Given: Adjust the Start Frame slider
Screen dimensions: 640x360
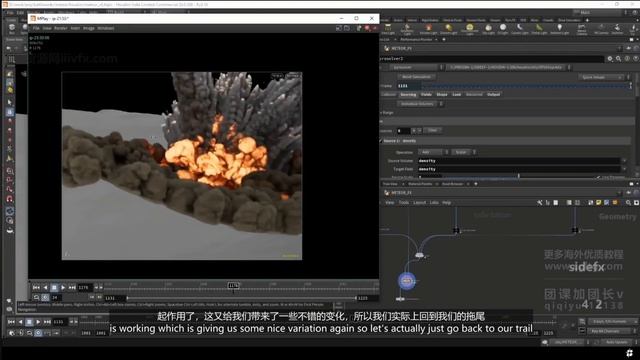Looking at the screenshot, I should tap(527, 86).
